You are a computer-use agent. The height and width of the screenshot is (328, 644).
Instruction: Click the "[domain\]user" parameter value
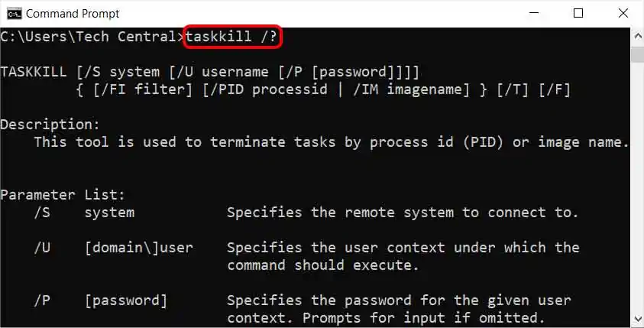click(138, 247)
